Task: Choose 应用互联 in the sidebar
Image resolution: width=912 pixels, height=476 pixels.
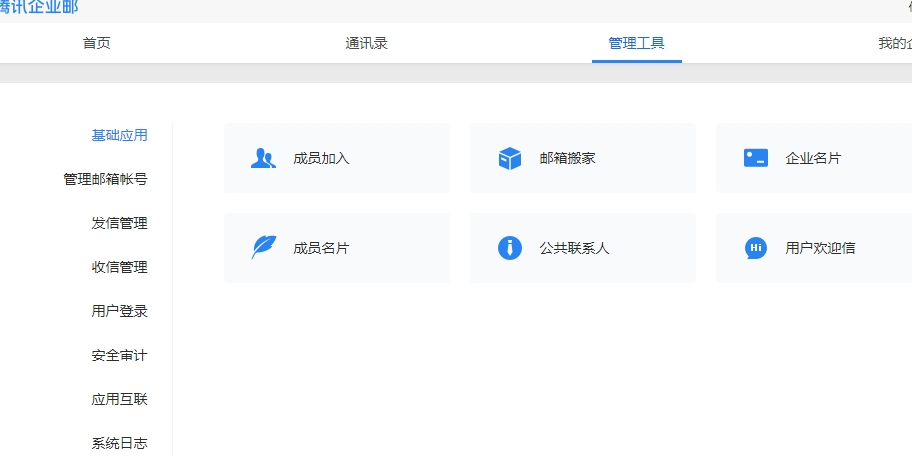Action: tap(119, 399)
